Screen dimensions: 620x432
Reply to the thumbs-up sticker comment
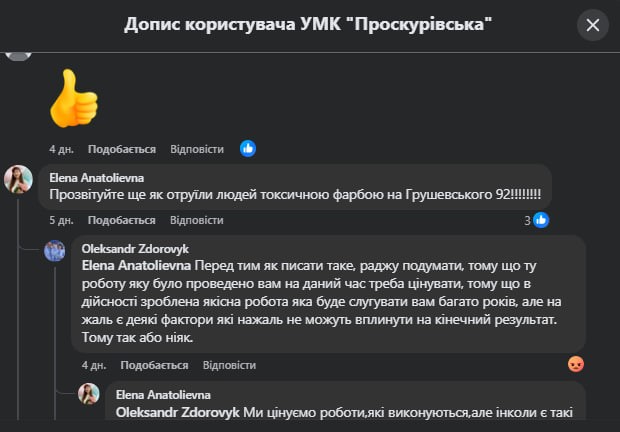pos(197,149)
